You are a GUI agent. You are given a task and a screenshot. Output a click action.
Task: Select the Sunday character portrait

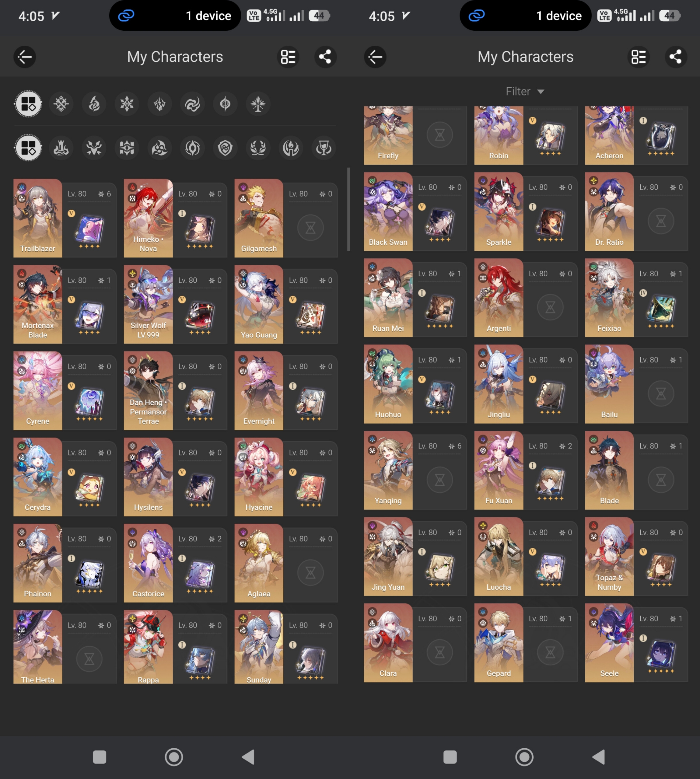(x=259, y=647)
